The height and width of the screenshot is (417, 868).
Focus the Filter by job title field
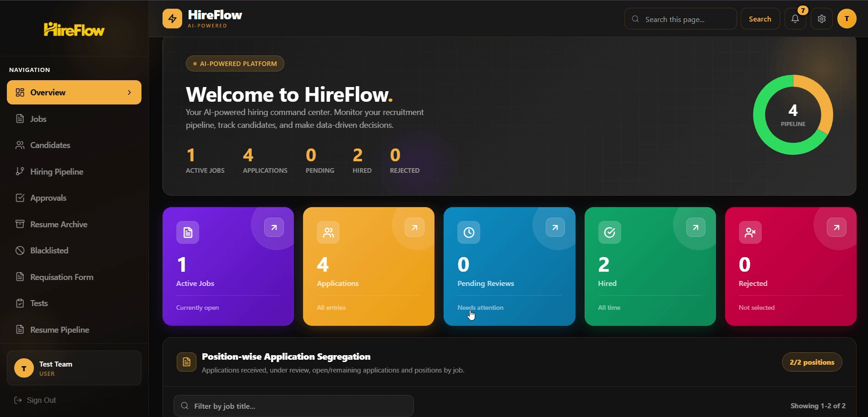pyautogui.click(x=293, y=406)
